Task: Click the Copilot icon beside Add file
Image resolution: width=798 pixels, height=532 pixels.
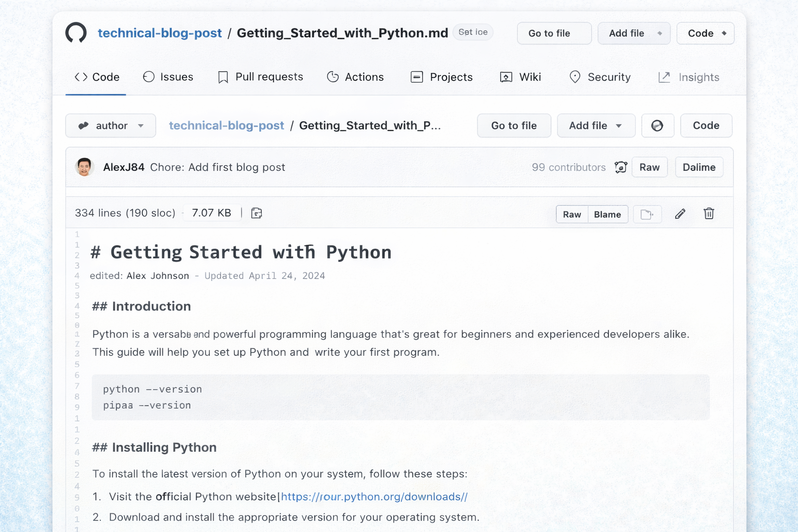Action: click(657, 125)
